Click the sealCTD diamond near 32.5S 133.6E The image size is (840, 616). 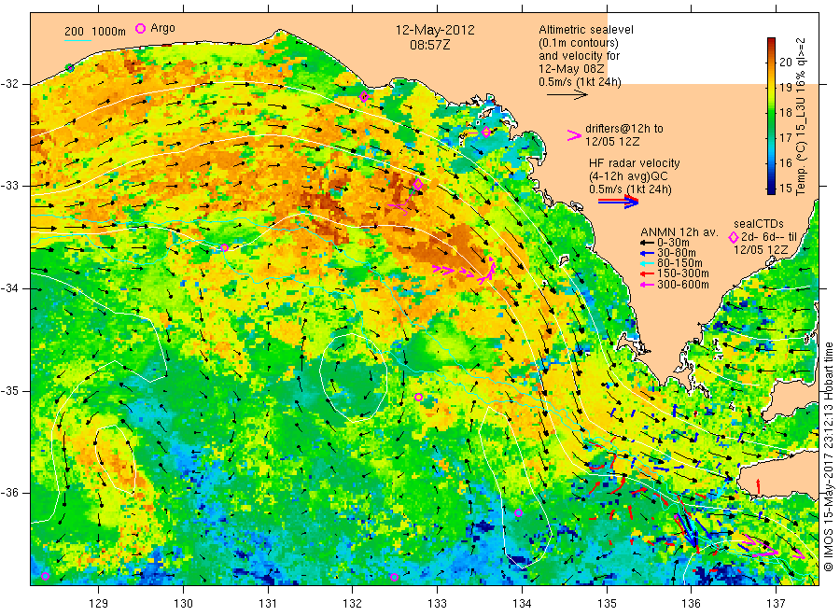tap(486, 132)
